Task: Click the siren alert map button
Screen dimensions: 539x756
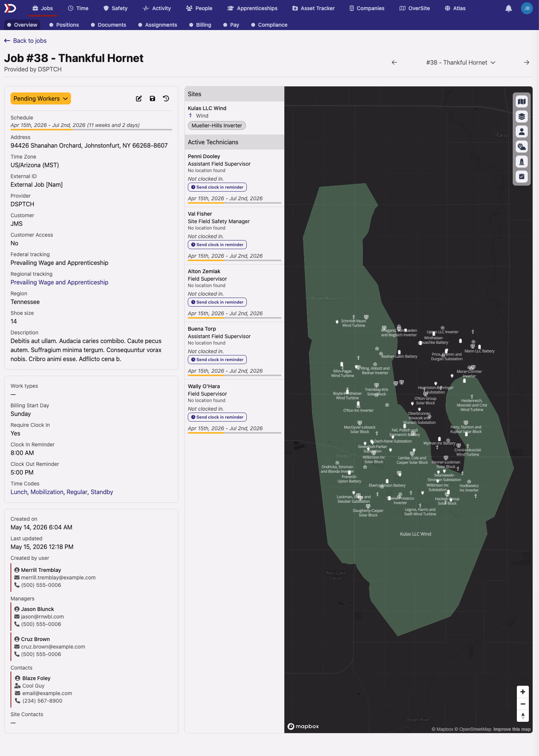Action: [x=522, y=162]
